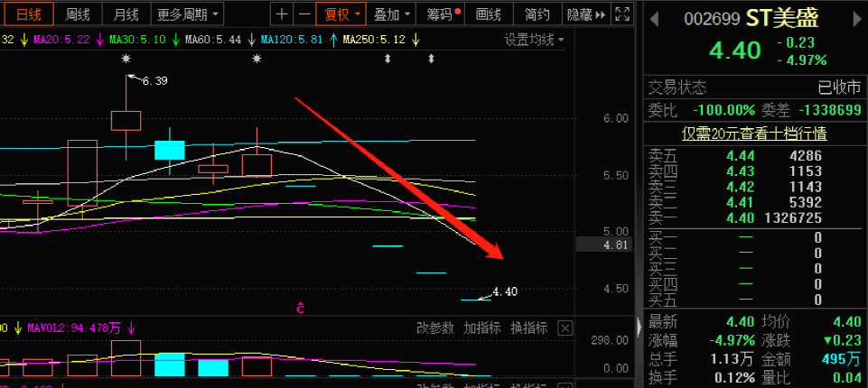Click 仅需20元查看十档行情 link
The image size is (868, 388).
tap(754, 134)
